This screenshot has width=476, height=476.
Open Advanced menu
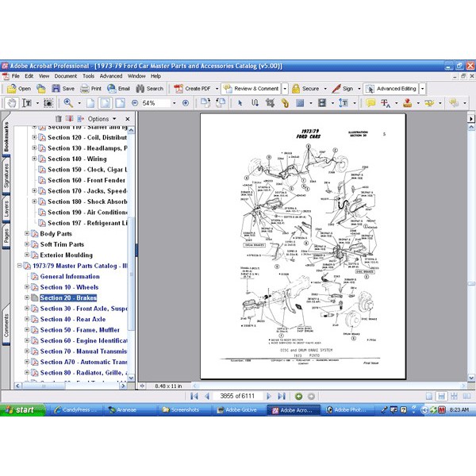click(x=111, y=76)
